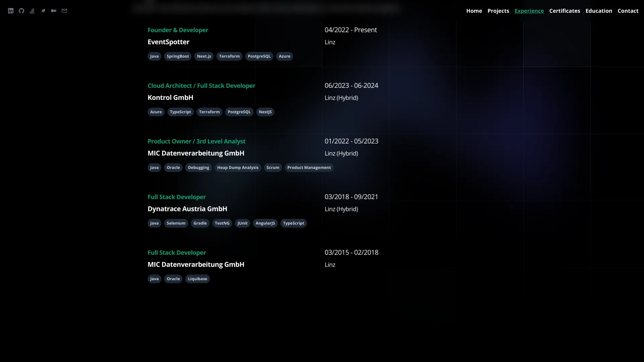The image size is (644, 362).
Task: Click Azure tag under Kontrol GmbH
Action: (x=156, y=112)
